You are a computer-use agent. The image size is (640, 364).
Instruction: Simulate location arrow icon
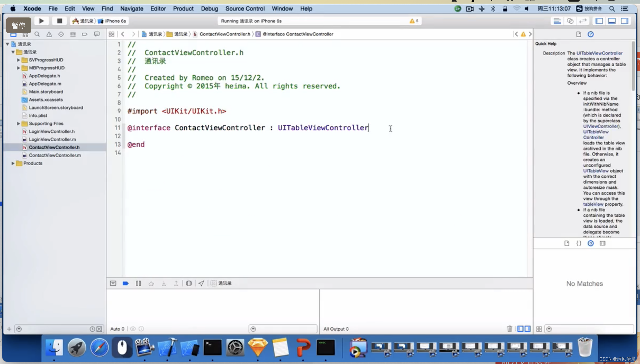point(201,283)
